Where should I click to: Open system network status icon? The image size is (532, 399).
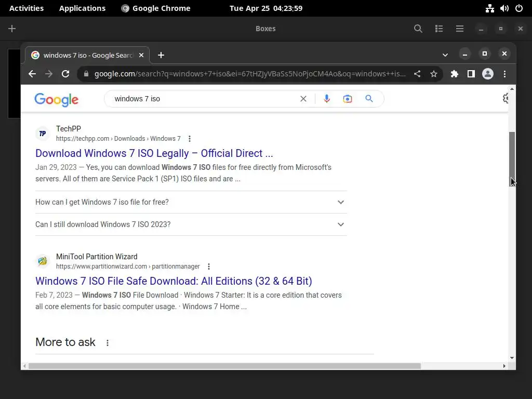click(x=489, y=8)
